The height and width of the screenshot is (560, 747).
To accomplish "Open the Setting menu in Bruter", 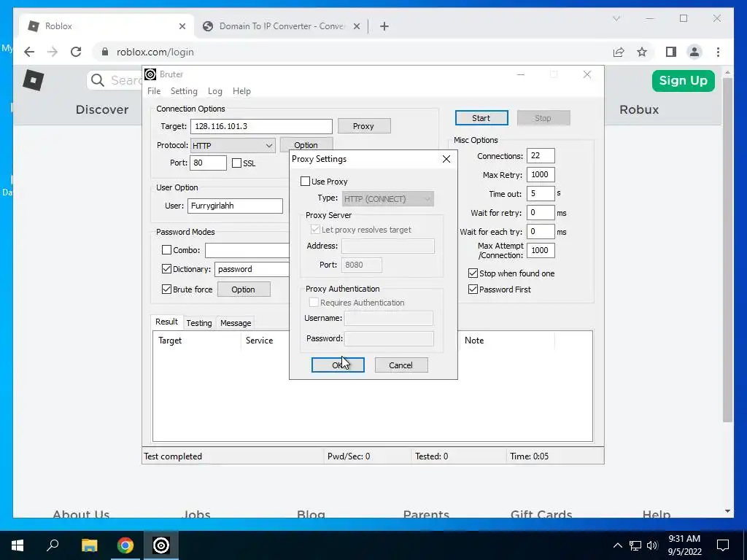I will pyautogui.click(x=184, y=91).
